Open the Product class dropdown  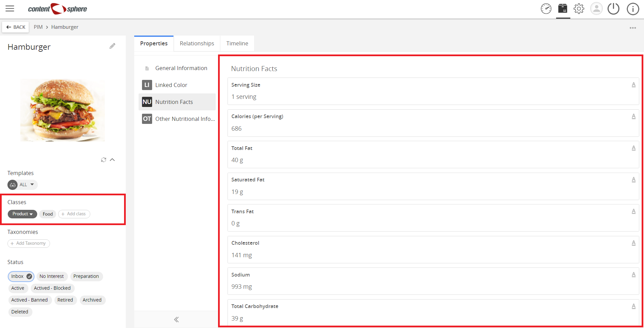(x=22, y=214)
